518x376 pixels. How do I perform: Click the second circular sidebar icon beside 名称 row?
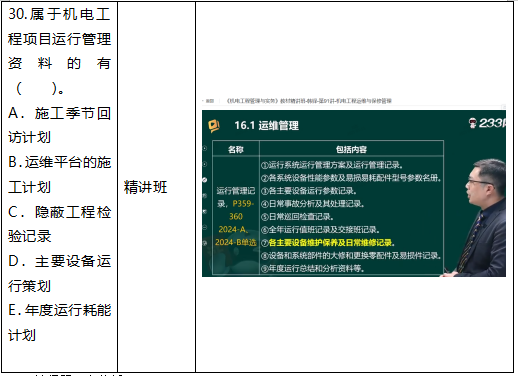coord(205,164)
